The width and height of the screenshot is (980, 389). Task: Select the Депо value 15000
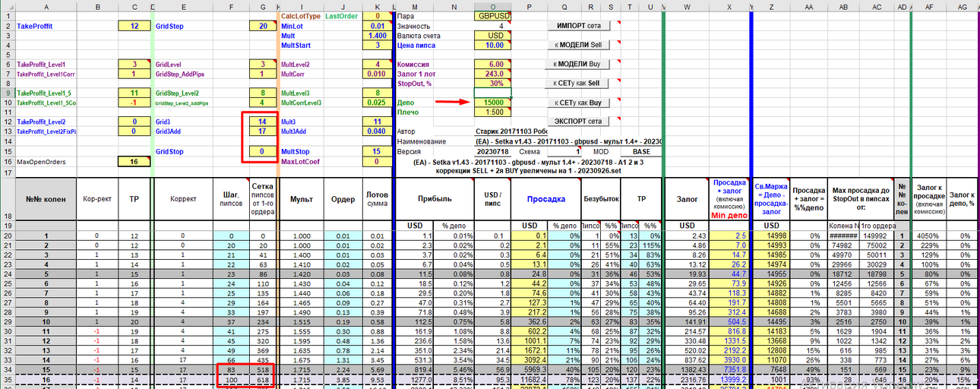pos(493,103)
